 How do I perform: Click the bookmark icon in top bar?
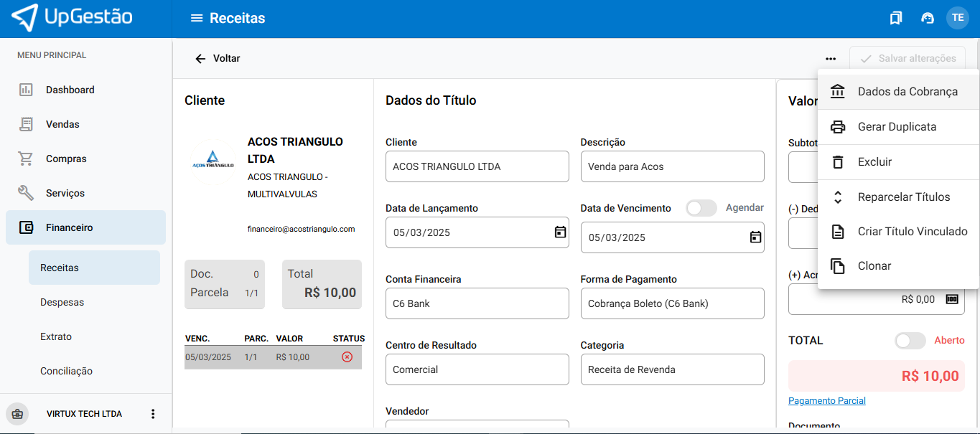(x=895, y=18)
